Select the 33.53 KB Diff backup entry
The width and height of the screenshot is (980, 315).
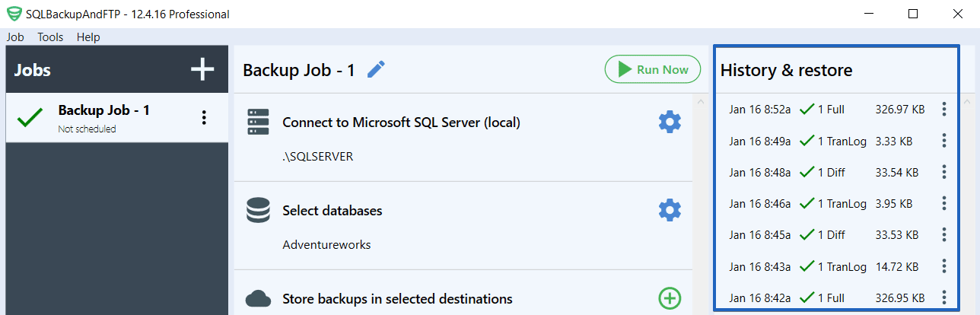pos(837,234)
